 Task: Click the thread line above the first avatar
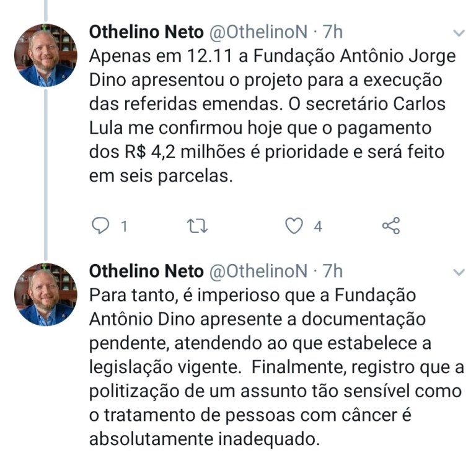tap(46, 11)
